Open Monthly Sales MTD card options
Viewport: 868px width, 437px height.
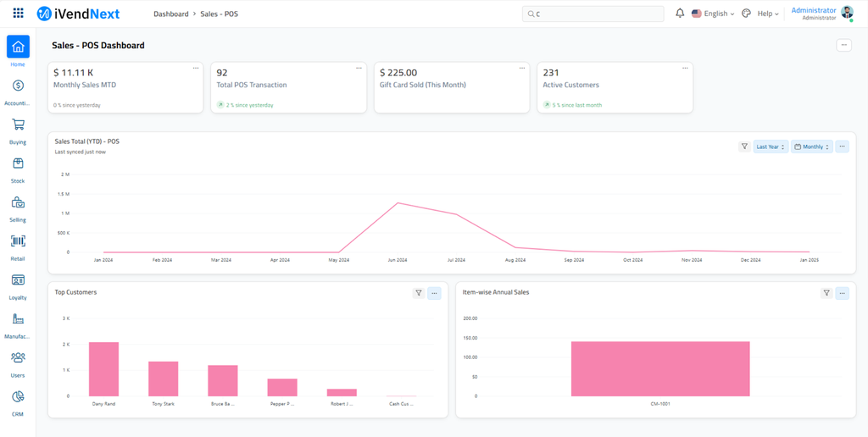pos(196,69)
